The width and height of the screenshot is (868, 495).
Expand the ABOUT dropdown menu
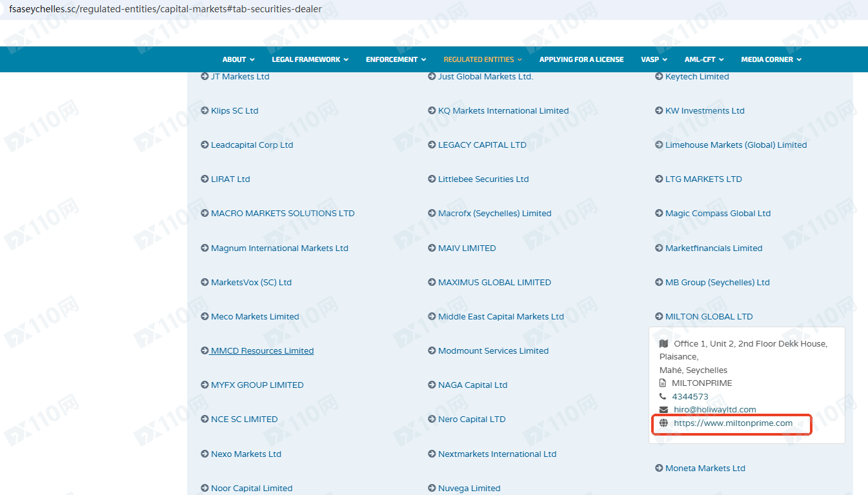tap(238, 59)
